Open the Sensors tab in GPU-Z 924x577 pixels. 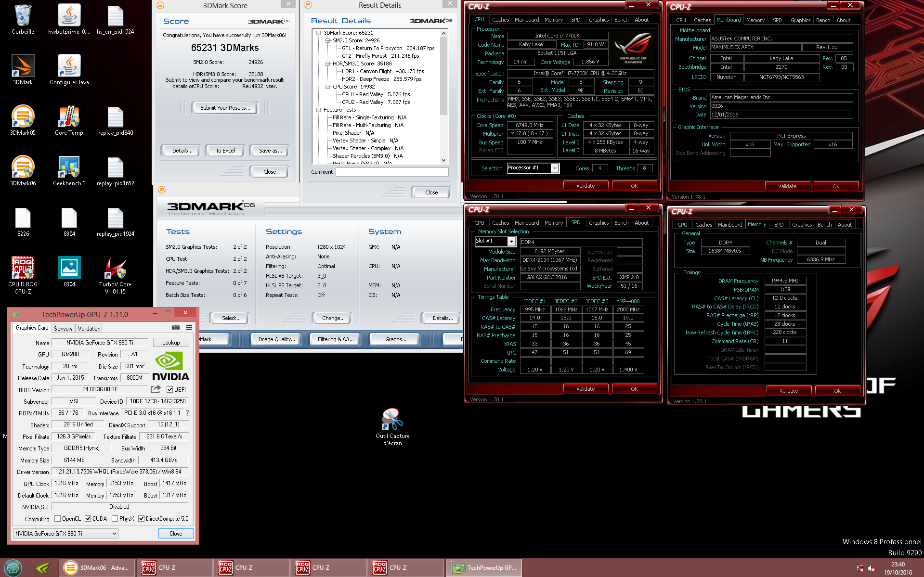(63, 328)
